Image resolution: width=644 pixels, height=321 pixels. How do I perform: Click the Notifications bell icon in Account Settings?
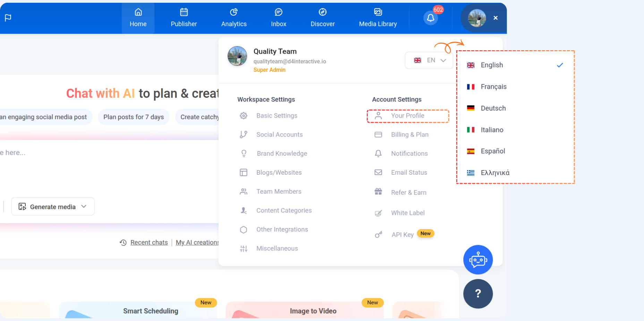(x=378, y=154)
